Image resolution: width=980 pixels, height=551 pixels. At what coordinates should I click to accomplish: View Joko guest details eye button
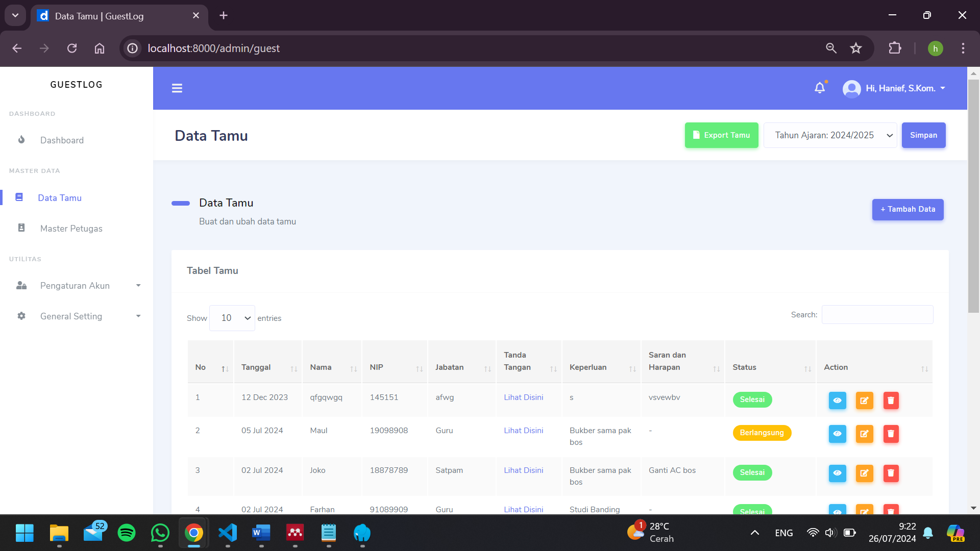pyautogui.click(x=837, y=473)
